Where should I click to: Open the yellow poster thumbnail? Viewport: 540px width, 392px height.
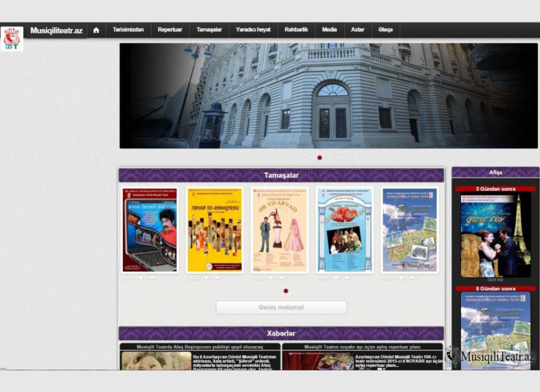[215, 230]
